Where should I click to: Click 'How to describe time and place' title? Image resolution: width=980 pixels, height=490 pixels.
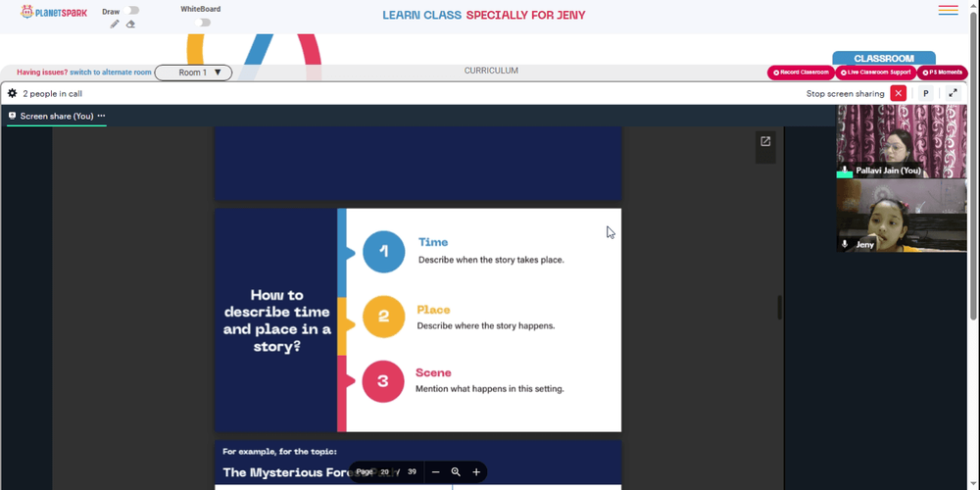click(277, 320)
